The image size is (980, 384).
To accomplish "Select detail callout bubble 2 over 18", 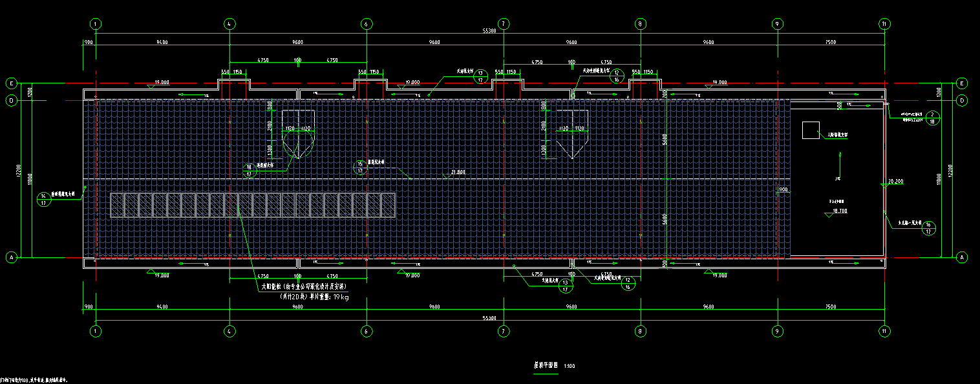I will 932,117.
